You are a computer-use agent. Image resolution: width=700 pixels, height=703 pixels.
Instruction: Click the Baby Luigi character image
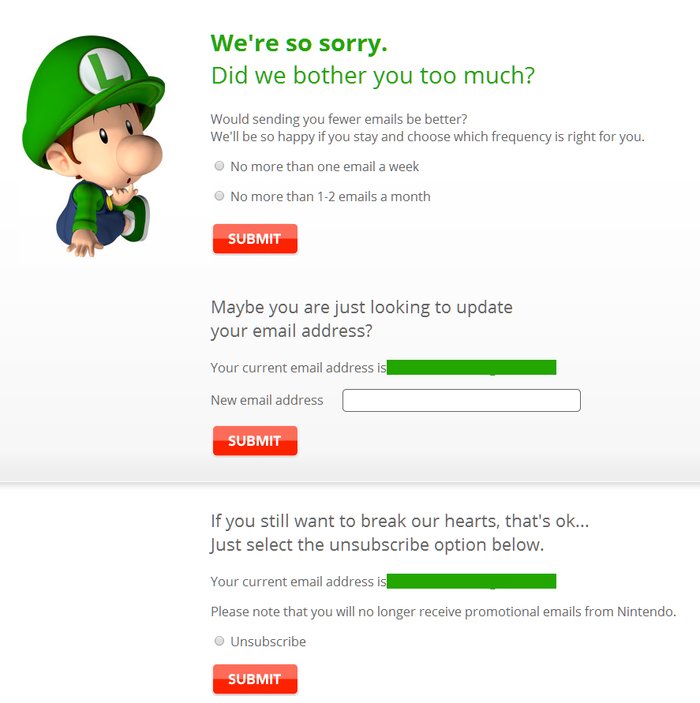click(93, 146)
